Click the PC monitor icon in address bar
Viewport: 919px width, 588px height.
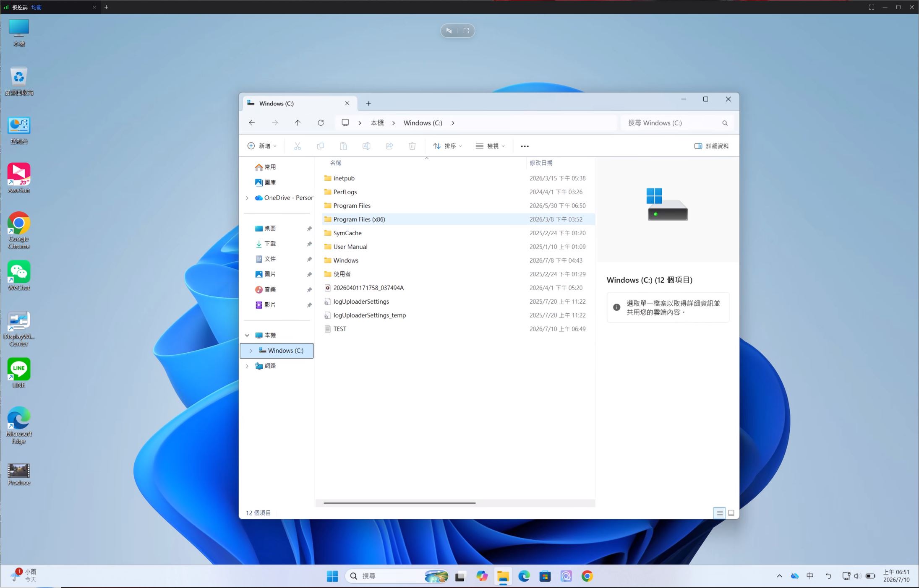click(x=345, y=123)
